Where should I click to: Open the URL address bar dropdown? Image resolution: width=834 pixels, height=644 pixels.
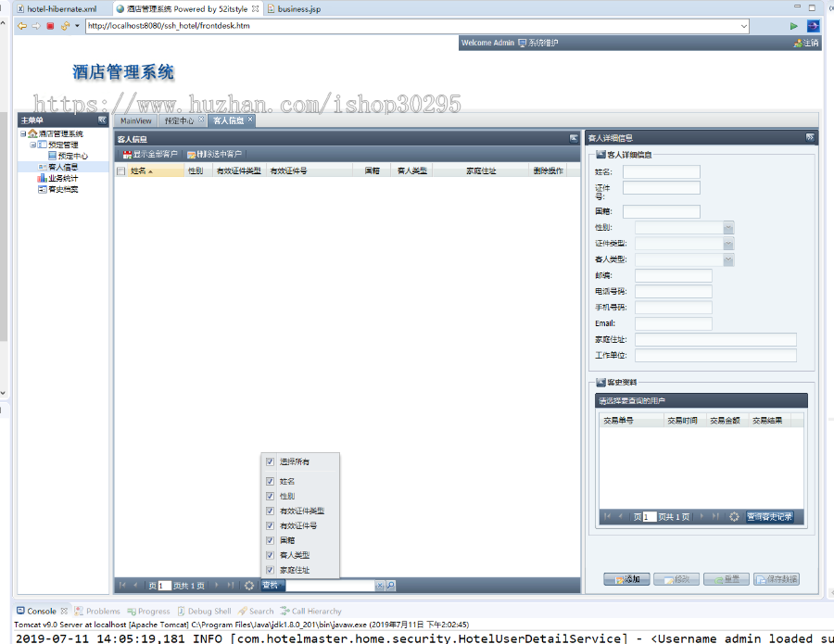(x=743, y=26)
